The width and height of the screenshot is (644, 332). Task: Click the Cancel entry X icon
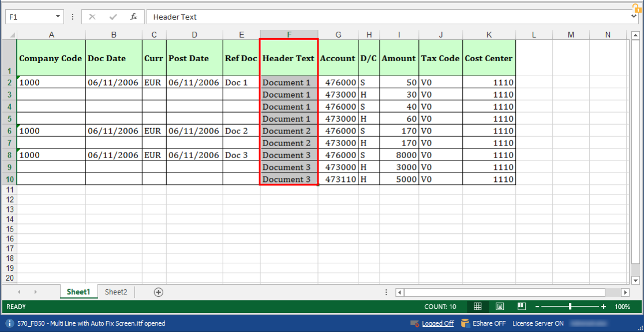(x=92, y=17)
